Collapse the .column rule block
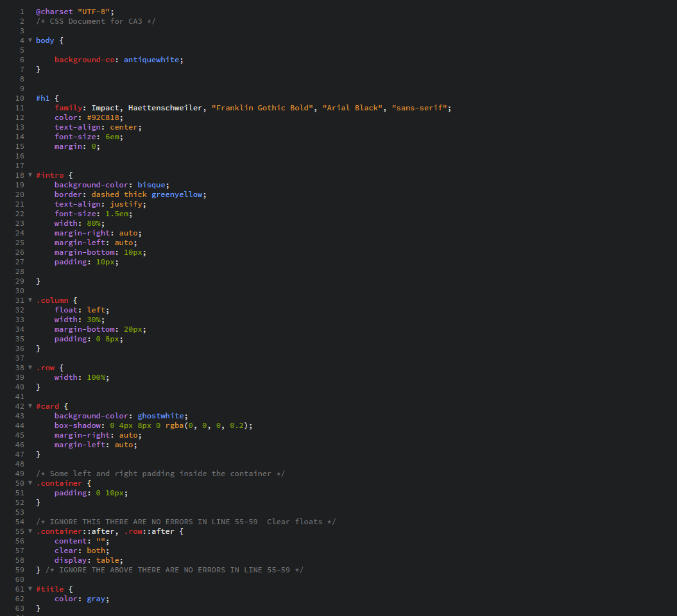The height and width of the screenshot is (616, 677). pos(30,300)
